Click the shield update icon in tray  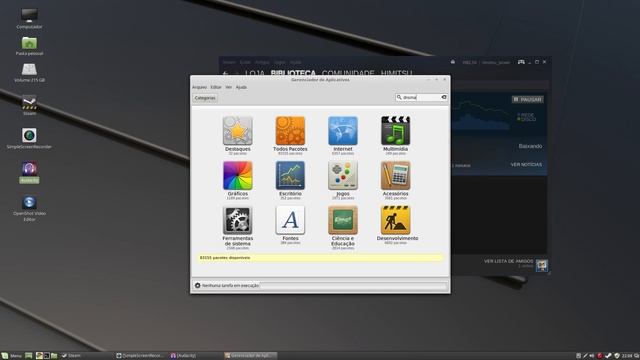tap(617, 356)
